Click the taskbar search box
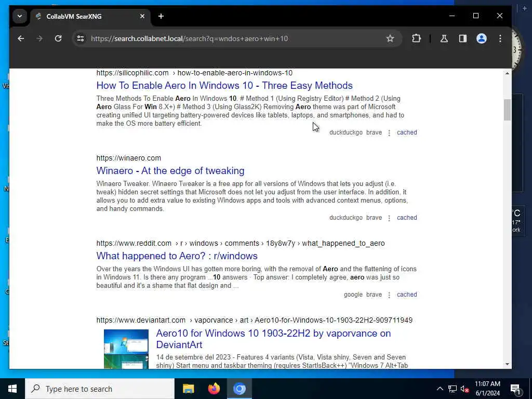This screenshot has height=399, width=532. coord(100,389)
